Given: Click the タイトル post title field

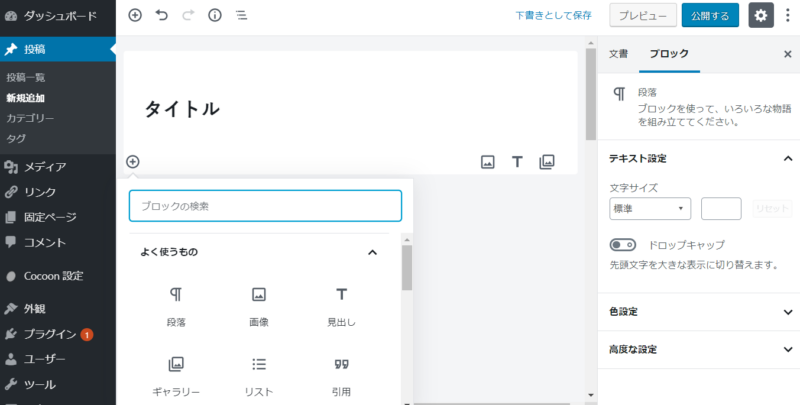Looking at the screenshot, I should coord(351,109).
